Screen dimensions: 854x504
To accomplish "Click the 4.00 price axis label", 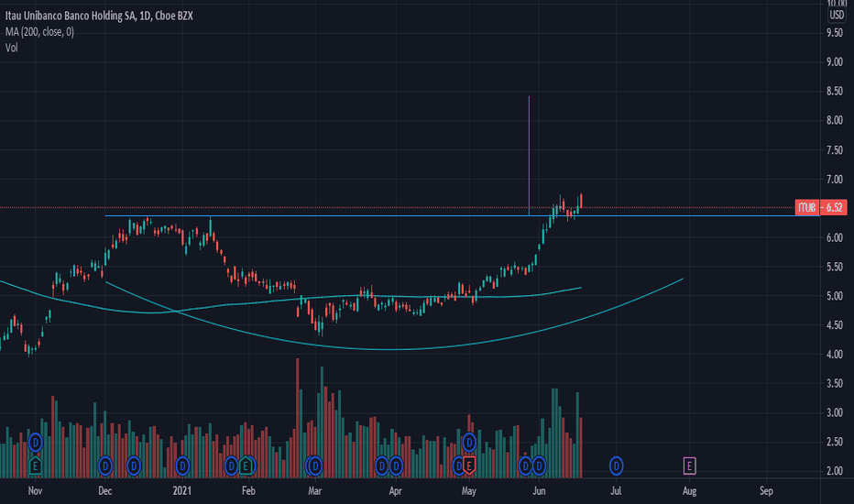I will 835,354.
